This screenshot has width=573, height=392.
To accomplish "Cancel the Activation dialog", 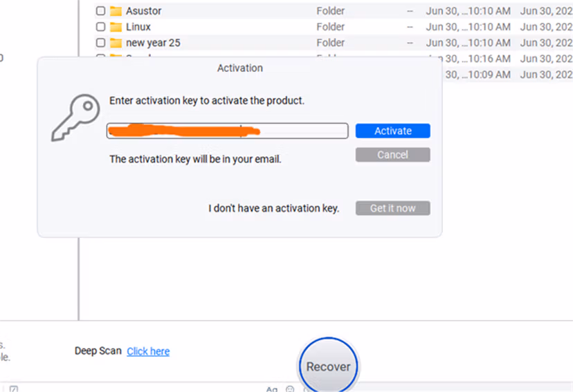I will click(393, 155).
